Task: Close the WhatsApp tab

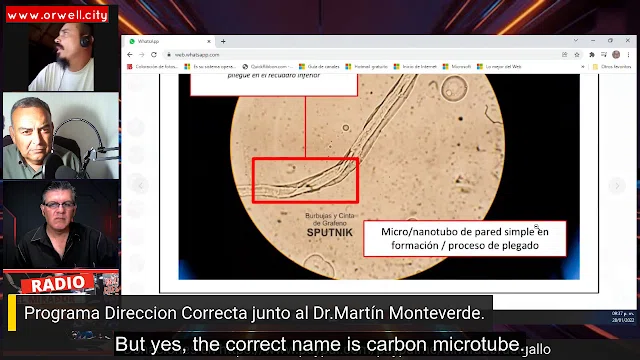Action: 209,41
